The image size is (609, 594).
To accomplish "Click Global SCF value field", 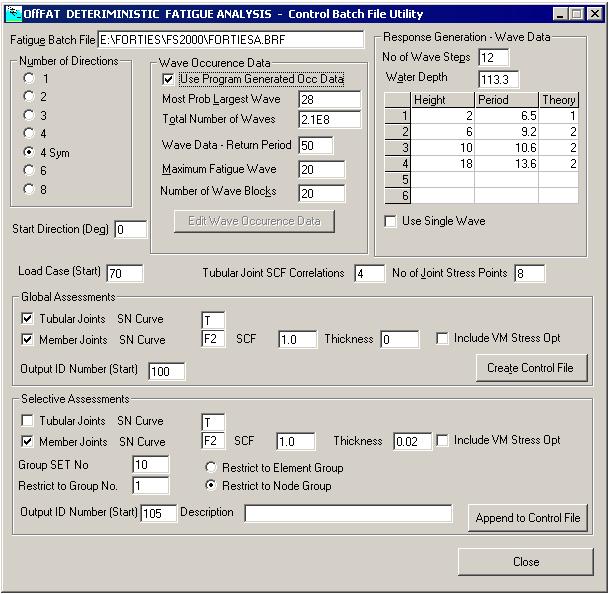I will tap(298, 340).
